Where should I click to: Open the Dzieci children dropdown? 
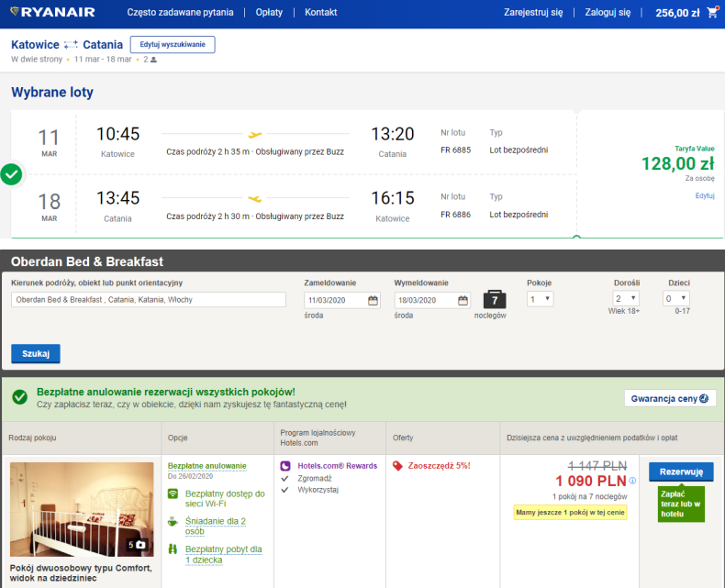pos(676,299)
